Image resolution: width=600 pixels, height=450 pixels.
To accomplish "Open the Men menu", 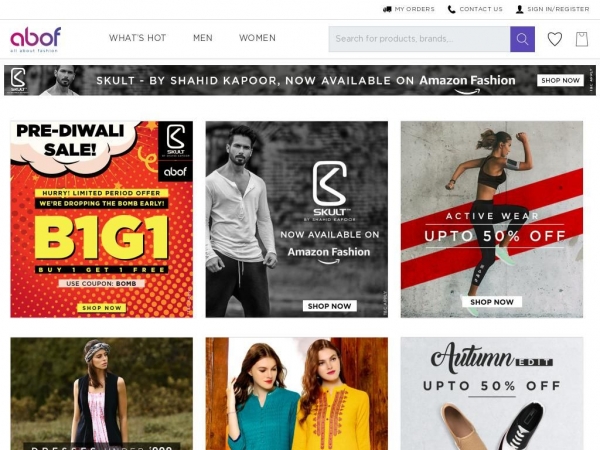I will click(x=203, y=38).
